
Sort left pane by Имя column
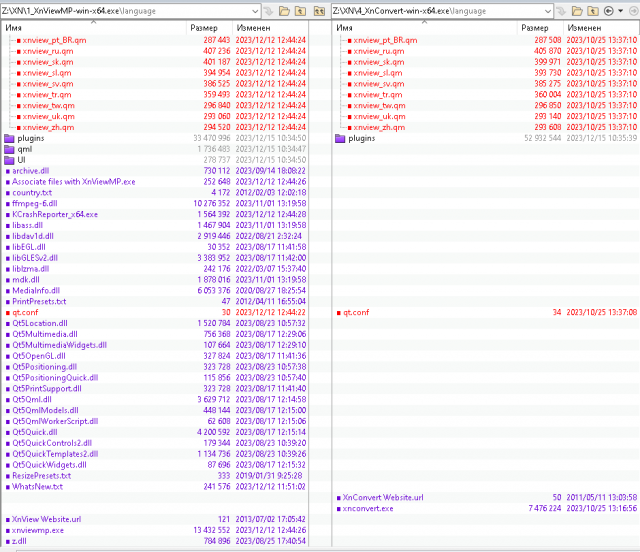pos(94,28)
